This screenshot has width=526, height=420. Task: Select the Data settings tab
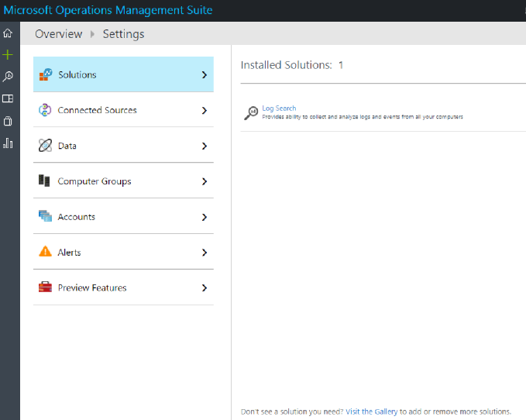(x=123, y=146)
